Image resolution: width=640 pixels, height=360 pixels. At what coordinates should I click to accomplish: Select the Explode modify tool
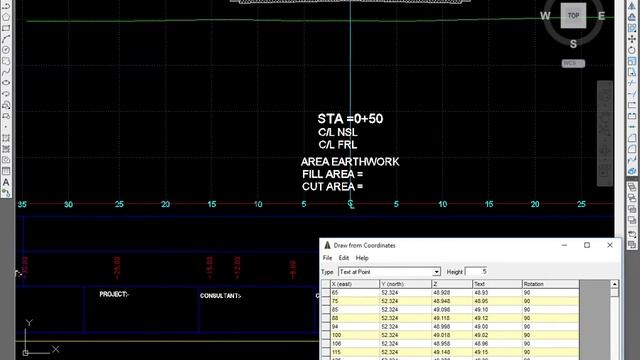[x=632, y=171]
